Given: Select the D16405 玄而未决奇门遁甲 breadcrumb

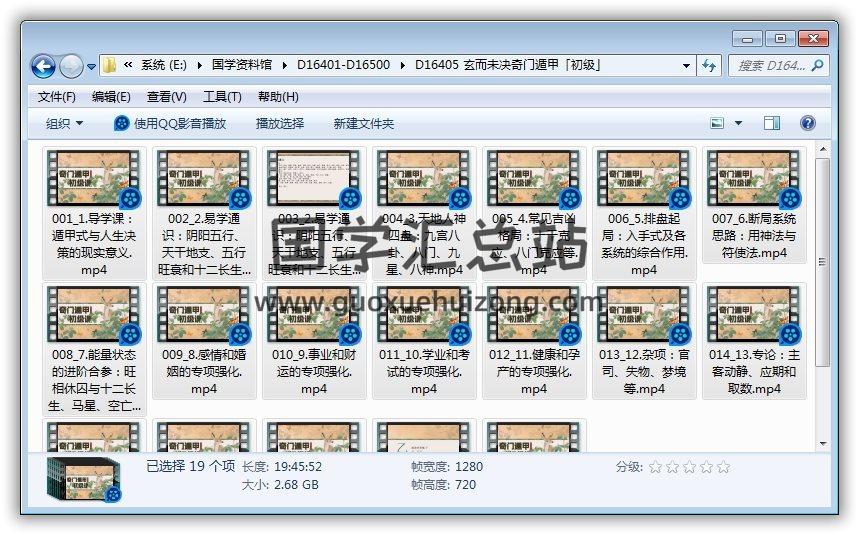Looking at the screenshot, I should coord(508,65).
